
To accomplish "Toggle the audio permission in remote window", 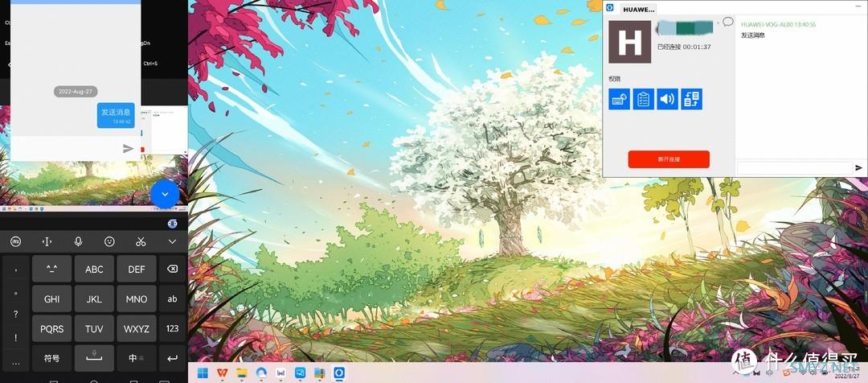I will 668,99.
